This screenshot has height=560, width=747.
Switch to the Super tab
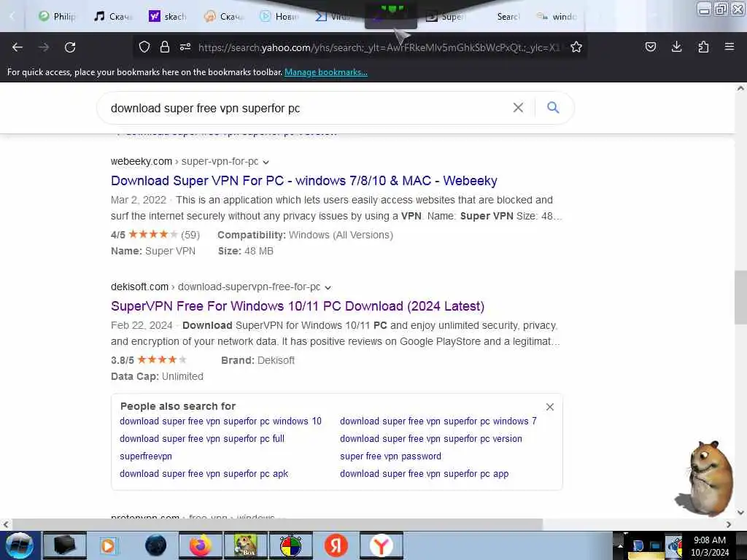[444, 17]
